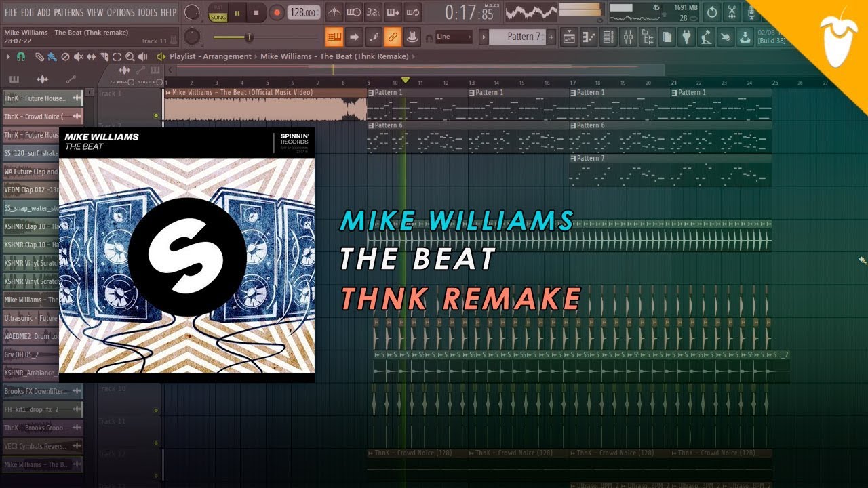
Task: Click the desk-lamp icon in toolbar
Action: pos(707,36)
